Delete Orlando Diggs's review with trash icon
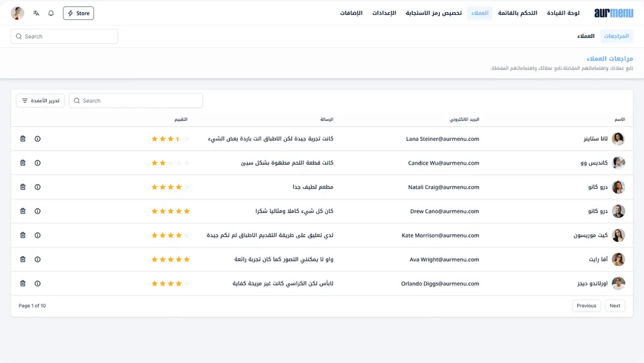Viewport: 644px width, 363px height. (x=23, y=284)
